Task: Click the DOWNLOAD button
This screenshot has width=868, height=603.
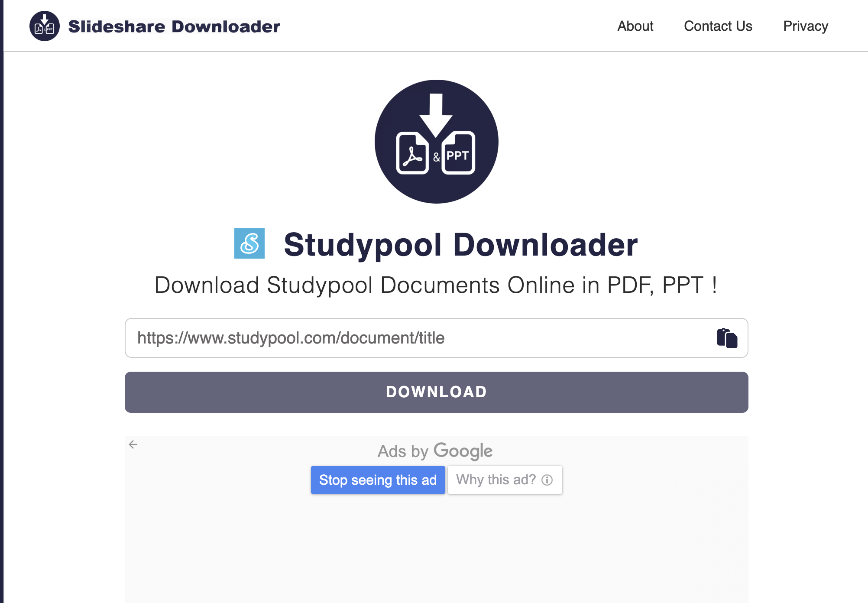Action: tap(437, 392)
